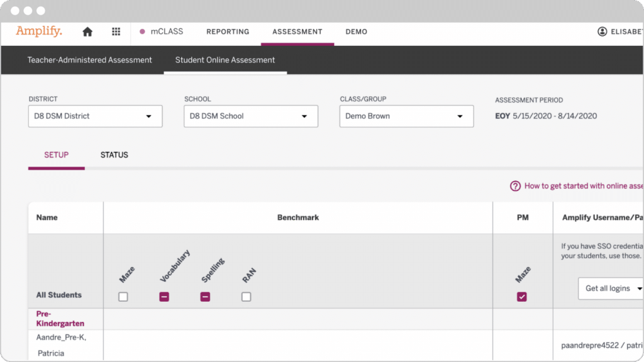Toggle Vocabulary checkbox for all students
Image resolution: width=644 pixels, height=362 pixels.
(x=164, y=297)
